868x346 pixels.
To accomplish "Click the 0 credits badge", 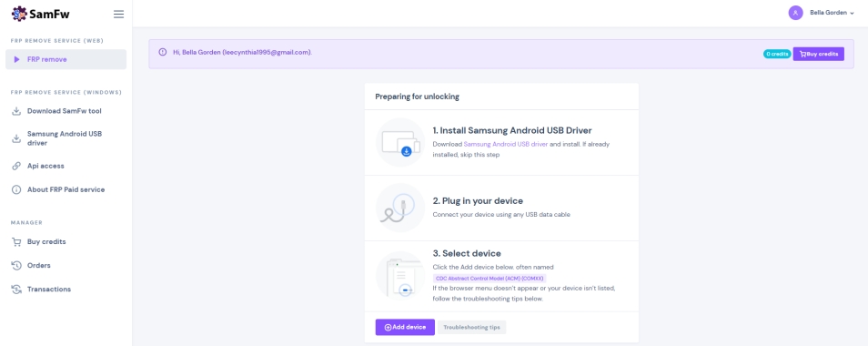I will pos(777,54).
